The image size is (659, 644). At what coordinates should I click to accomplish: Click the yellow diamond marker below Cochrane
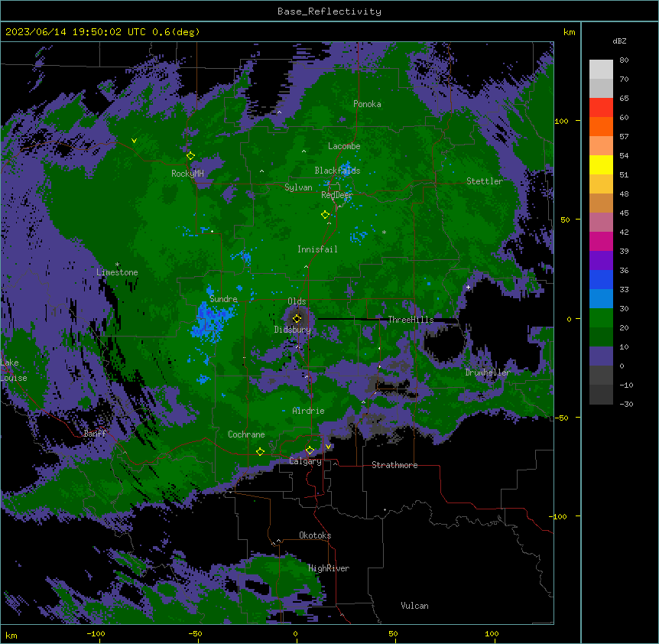(260, 452)
